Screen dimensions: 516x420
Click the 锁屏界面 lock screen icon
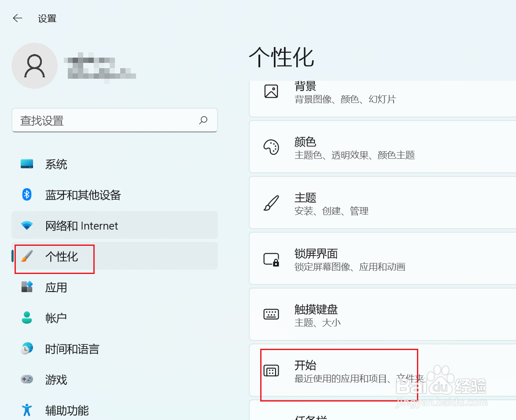(x=271, y=259)
